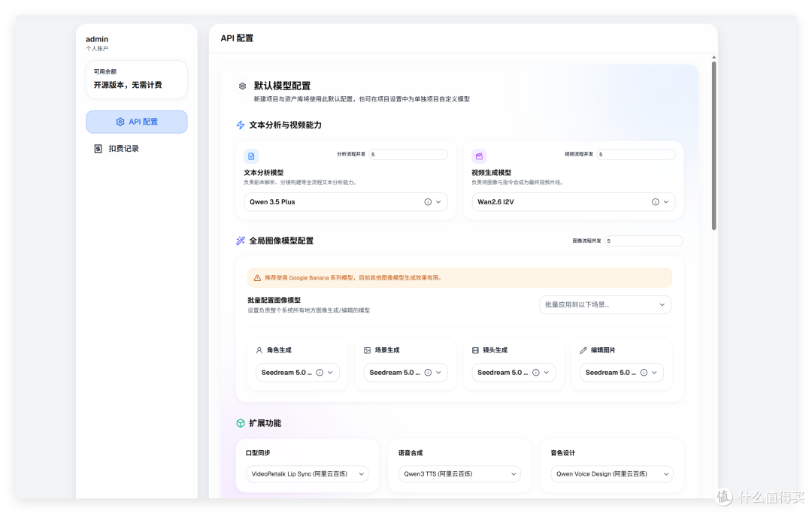
Task: Click the info icon in 角色生成 Seedream selector
Action: (320, 373)
